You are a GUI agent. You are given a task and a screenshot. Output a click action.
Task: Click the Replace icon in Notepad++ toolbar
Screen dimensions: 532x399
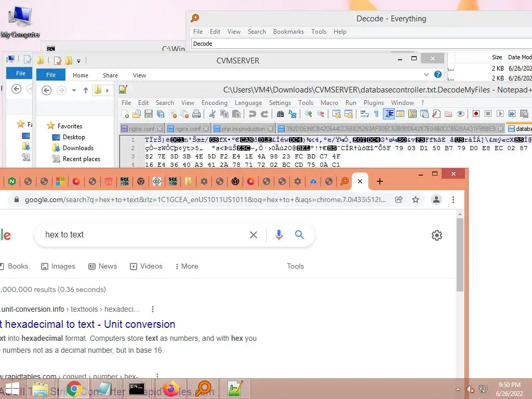point(292,114)
